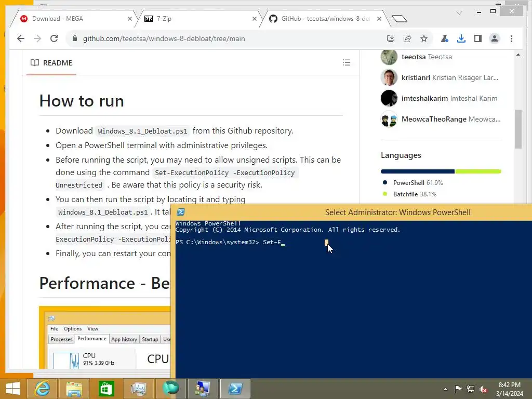Click PowerShell 61.9% language link
Viewport: 532px width, 399px height.
418,182
